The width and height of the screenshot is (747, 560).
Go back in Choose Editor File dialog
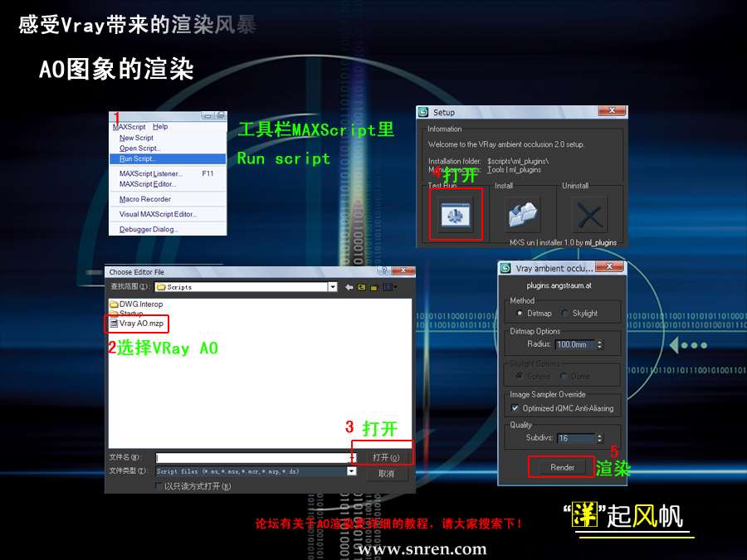[x=349, y=287]
